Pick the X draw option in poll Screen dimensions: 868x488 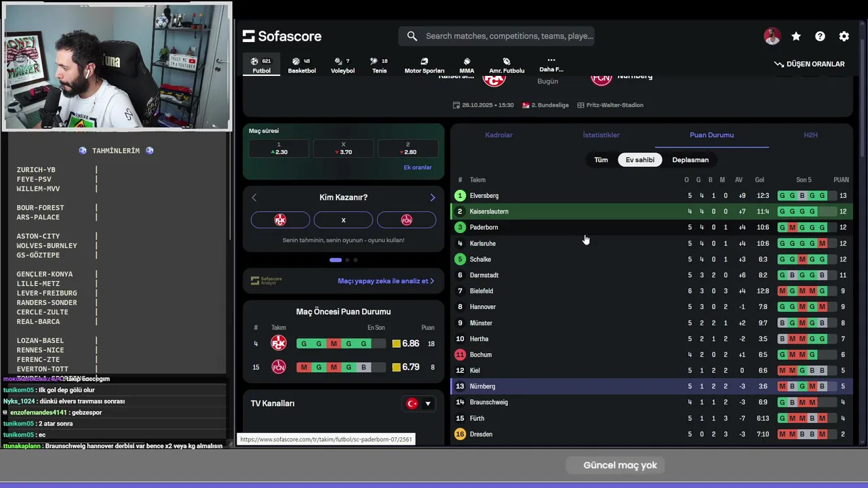(x=343, y=220)
